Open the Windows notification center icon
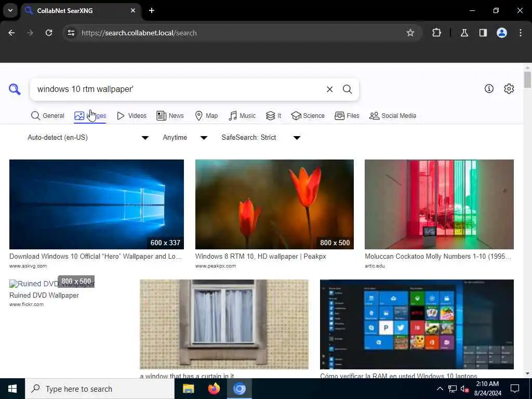Image resolution: width=532 pixels, height=399 pixels. [x=515, y=389]
